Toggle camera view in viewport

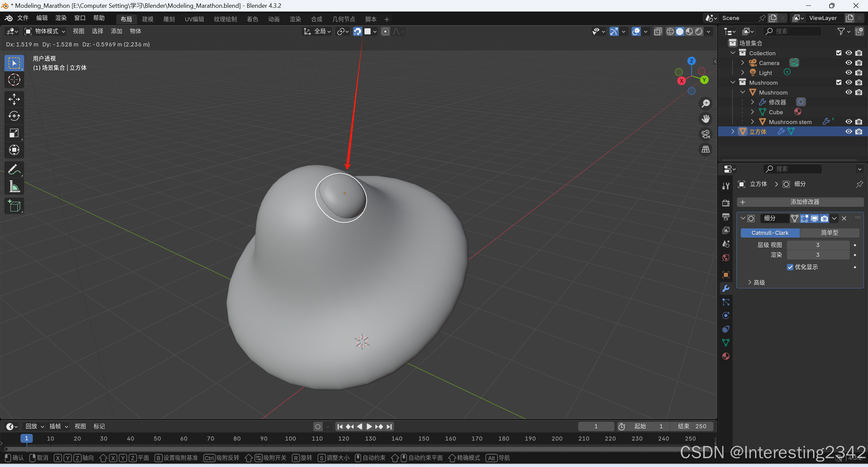tap(706, 134)
